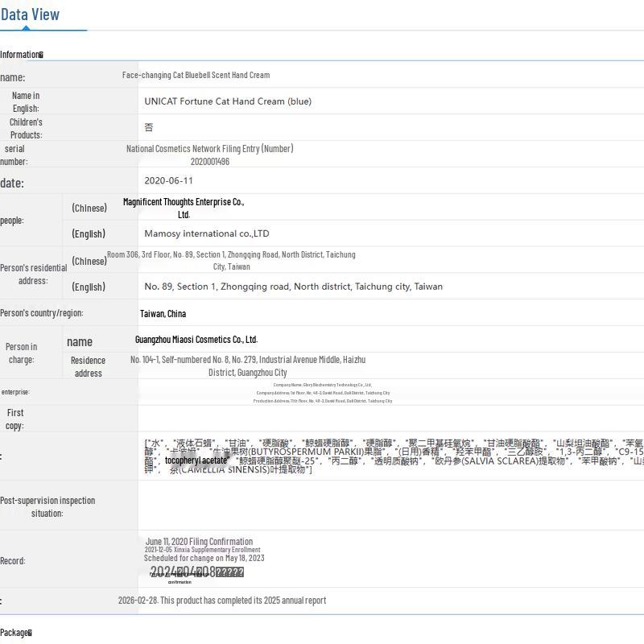
Task: Click the 'enterprise:' field label
Action: 15,392
